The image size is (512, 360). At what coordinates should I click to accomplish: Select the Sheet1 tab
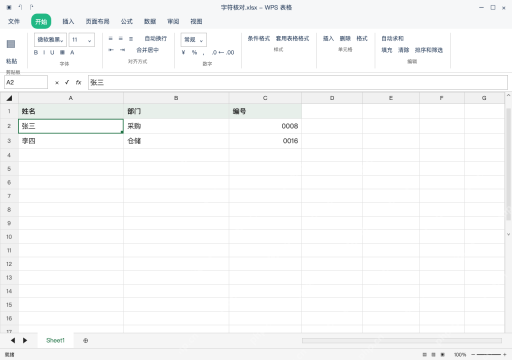pyautogui.click(x=55, y=340)
